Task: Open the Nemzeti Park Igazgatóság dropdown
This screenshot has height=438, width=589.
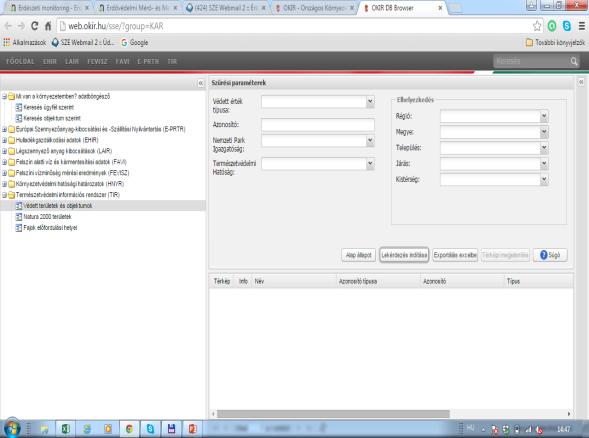Action: pos(370,140)
